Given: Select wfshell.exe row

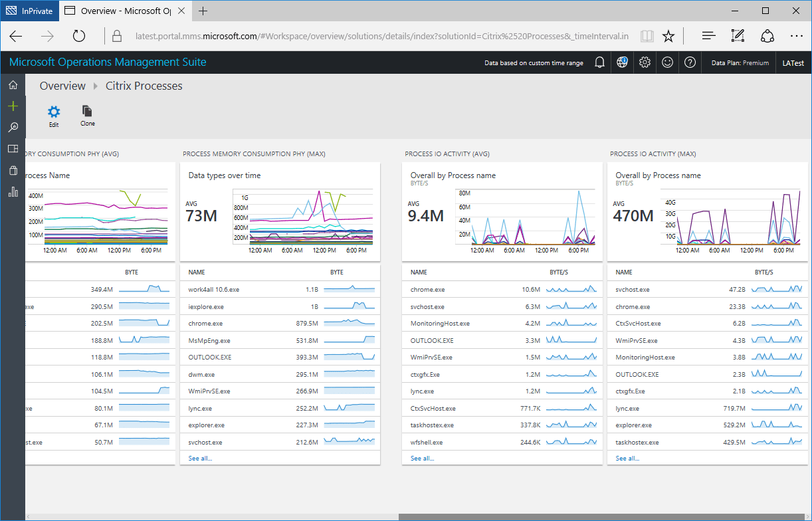Looking at the screenshot, I should tap(502, 442).
